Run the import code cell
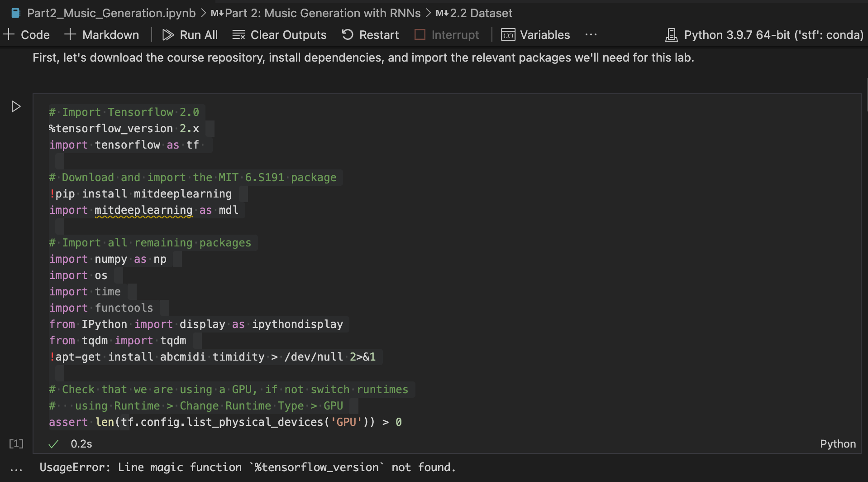This screenshot has width=868, height=482. 16,106
